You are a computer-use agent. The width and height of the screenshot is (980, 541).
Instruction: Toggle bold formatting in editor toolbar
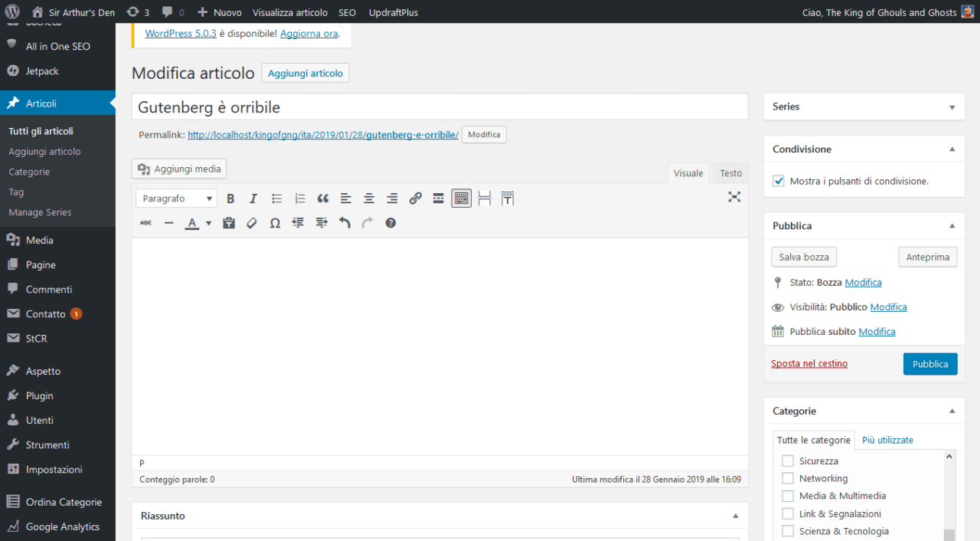(230, 198)
